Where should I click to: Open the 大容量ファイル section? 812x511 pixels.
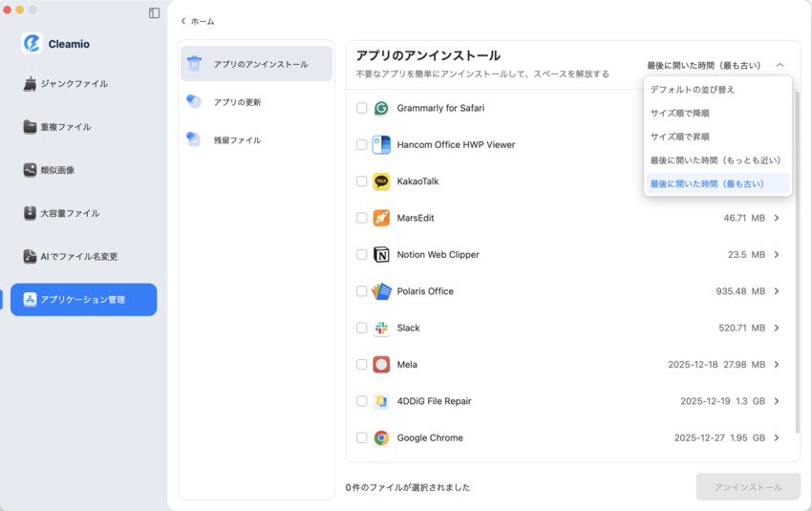pyautogui.click(x=83, y=213)
